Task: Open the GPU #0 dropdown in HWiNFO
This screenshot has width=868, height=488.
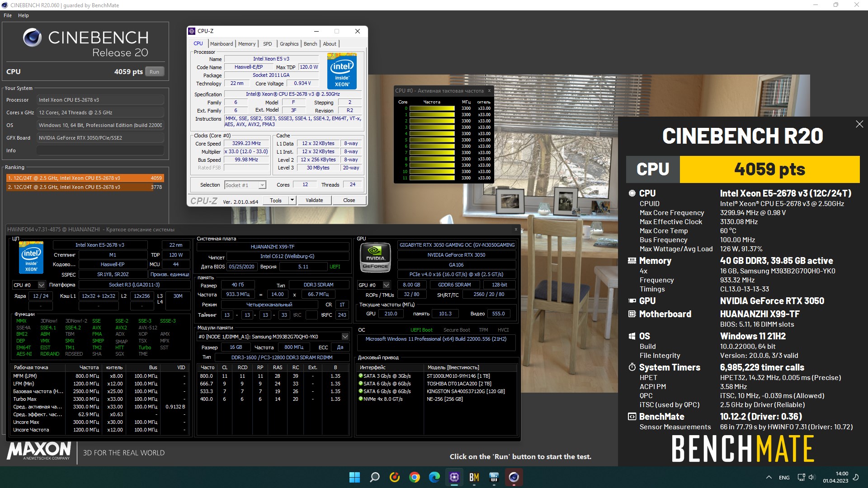Action: pos(374,285)
